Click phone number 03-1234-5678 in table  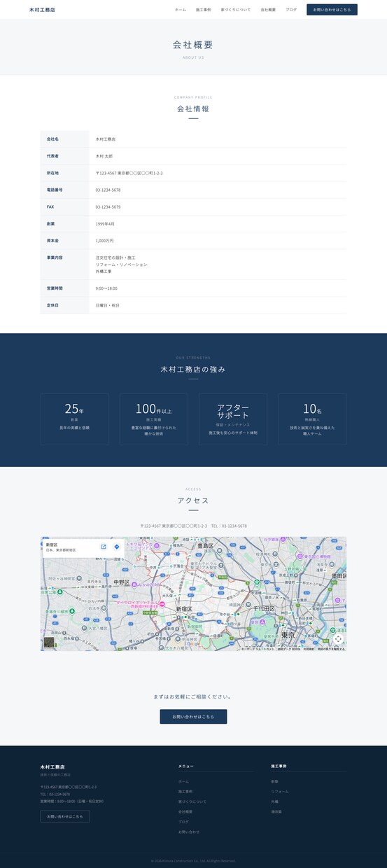tap(108, 190)
